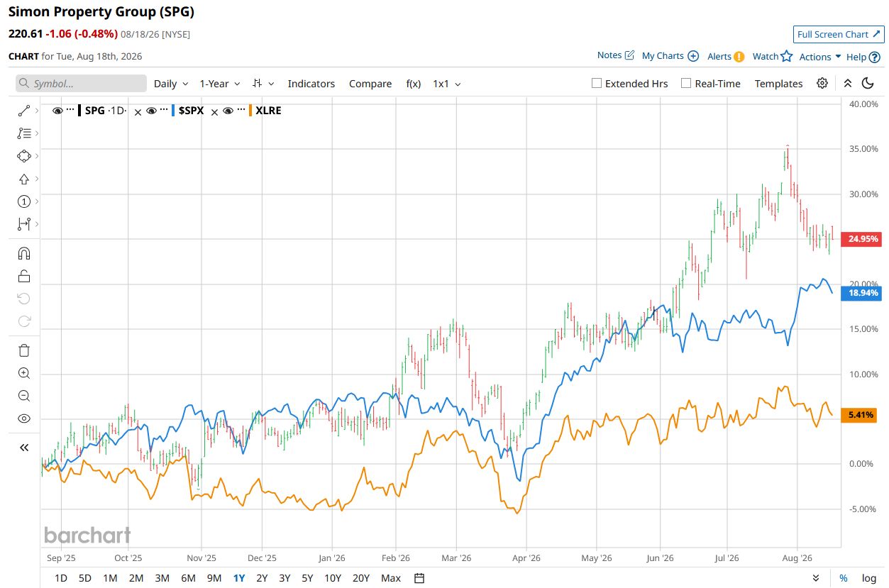Screen dimensions: 889x588
Task: Open the three-dot menu beside SPG
Action: click(x=70, y=111)
